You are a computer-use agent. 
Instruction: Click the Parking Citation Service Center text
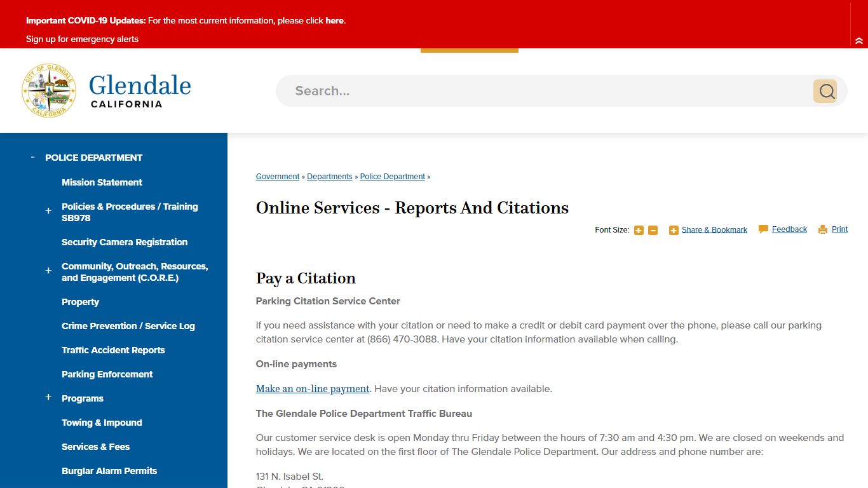[328, 301]
